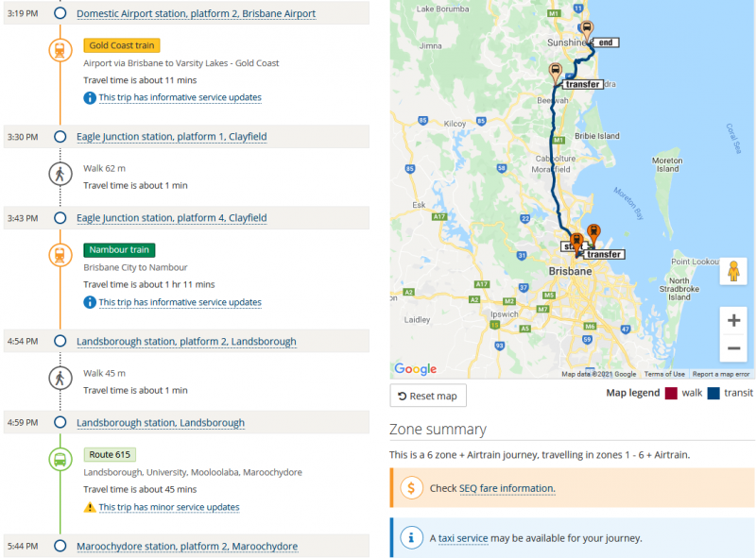
Task: Open Landsborough station platform 2 link
Action: (x=186, y=342)
